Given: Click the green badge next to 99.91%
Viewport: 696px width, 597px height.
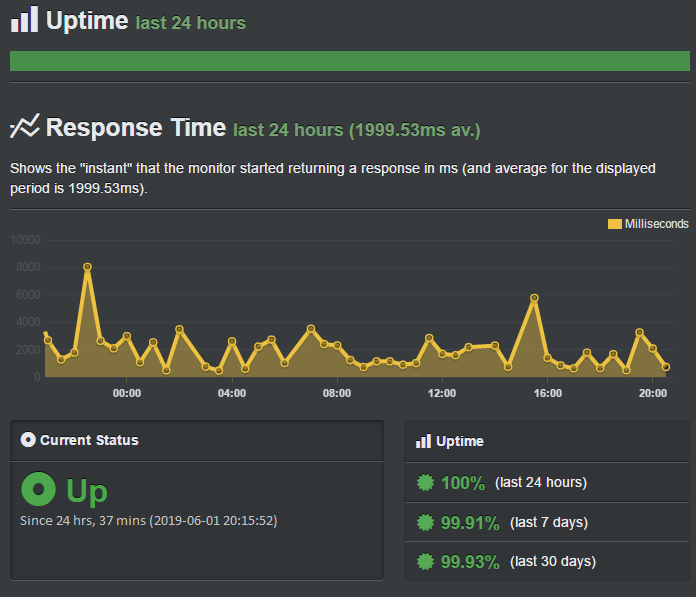Looking at the screenshot, I should click(425, 522).
